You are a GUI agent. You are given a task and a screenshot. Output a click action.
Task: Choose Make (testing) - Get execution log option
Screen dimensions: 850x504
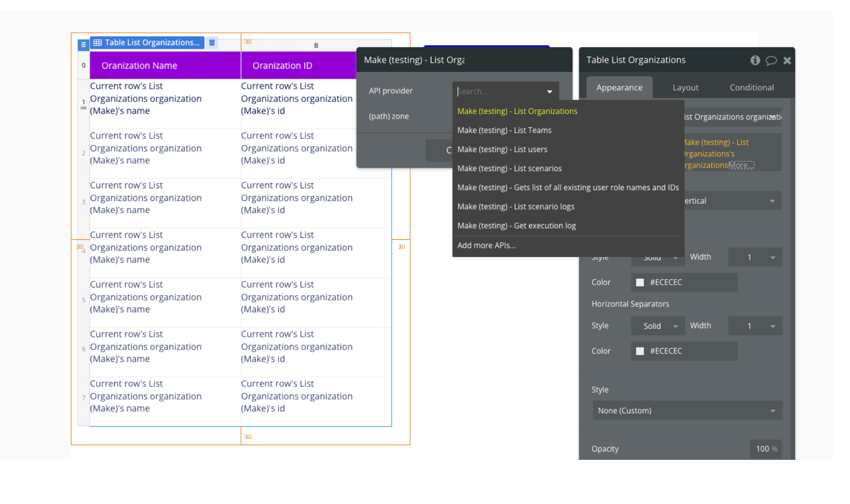(516, 226)
